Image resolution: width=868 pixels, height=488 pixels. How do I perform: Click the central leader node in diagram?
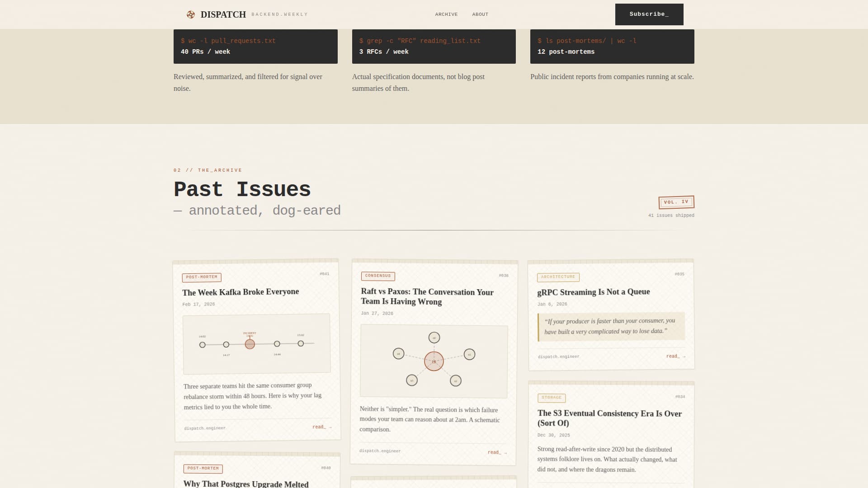point(434,361)
